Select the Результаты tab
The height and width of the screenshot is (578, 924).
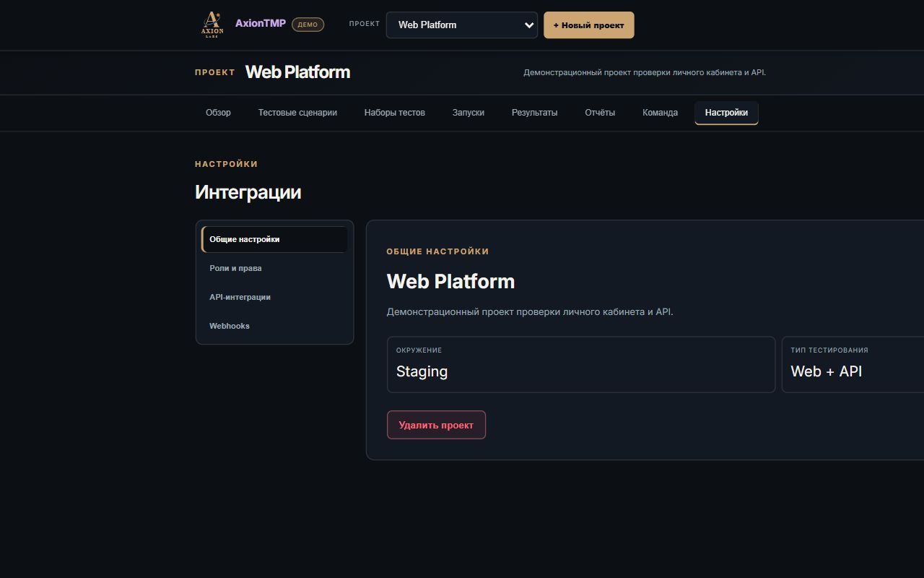pos(535,113)
